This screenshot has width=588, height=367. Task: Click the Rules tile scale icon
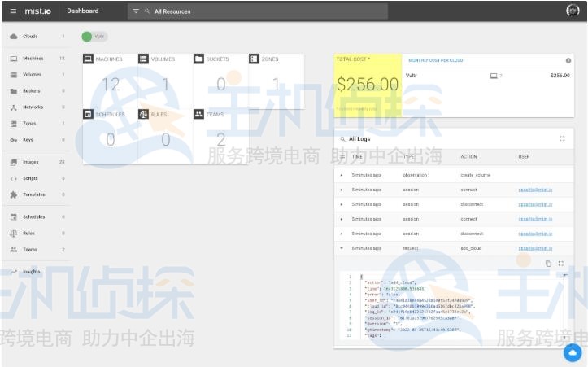point(143,114)
